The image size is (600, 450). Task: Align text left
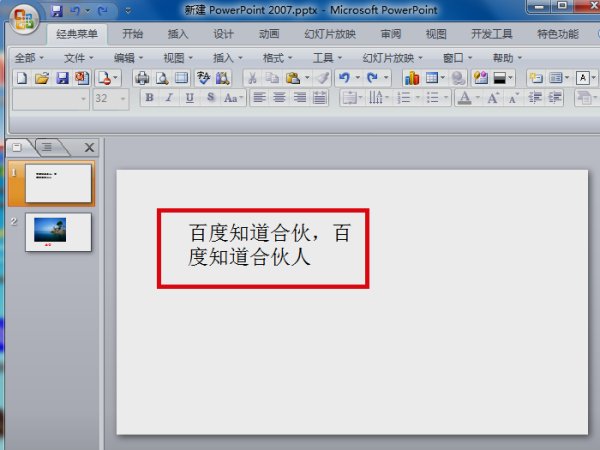click(259, 98)
